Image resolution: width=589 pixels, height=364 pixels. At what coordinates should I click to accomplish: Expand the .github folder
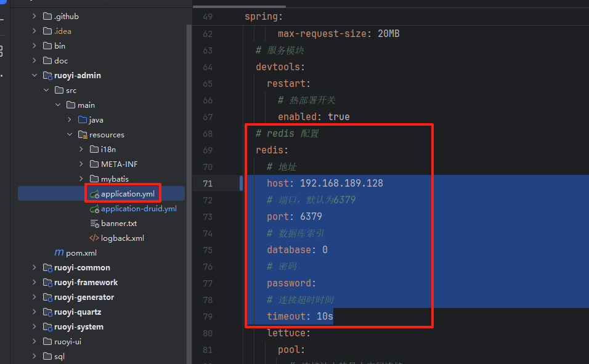click(34, 16)
